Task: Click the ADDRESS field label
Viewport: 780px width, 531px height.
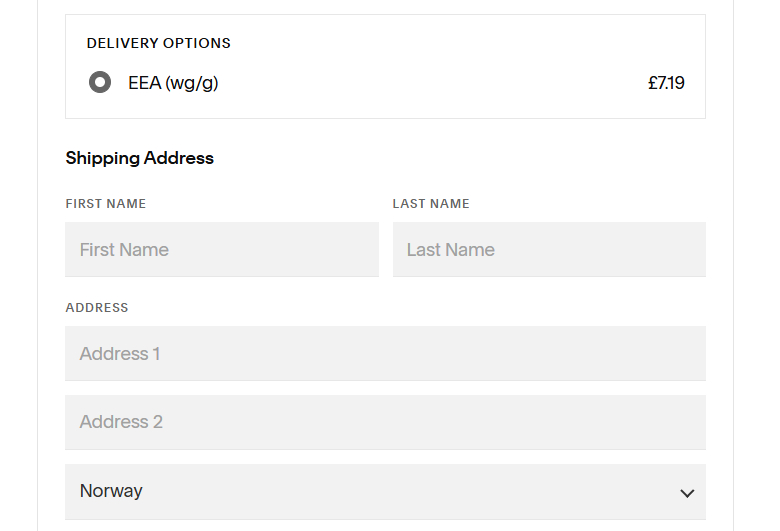Action: point(97,308)
